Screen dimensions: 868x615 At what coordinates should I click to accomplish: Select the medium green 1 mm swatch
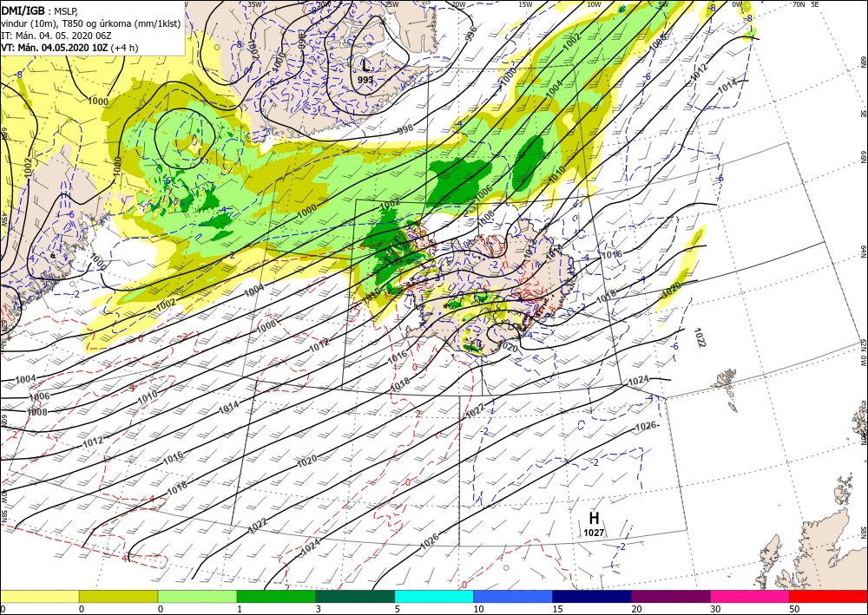276,596
